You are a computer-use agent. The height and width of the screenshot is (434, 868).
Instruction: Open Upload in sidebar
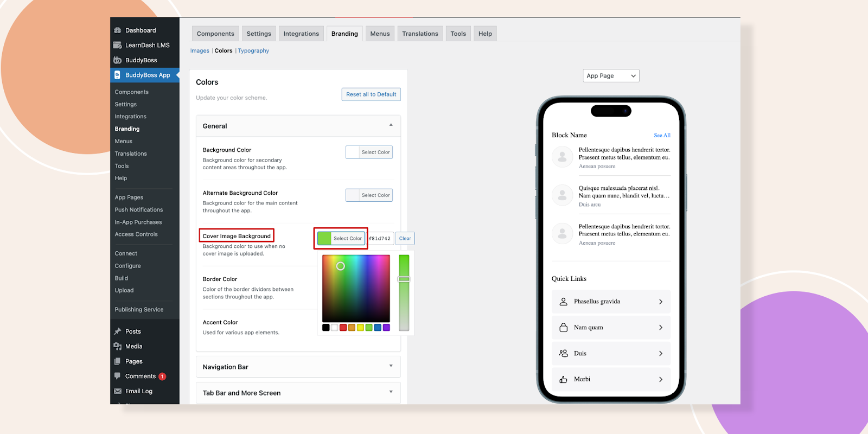(x=124, y=291)
